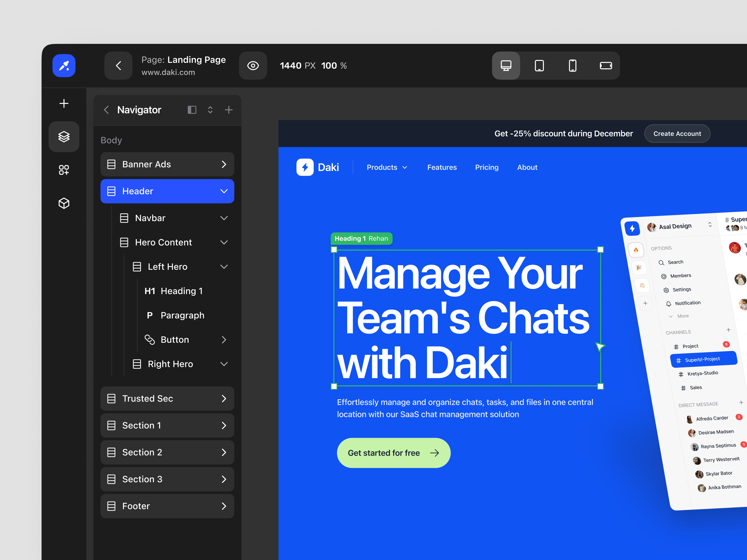Open the components grid icon in sidebar
The height and width of the screenshot is (560, 747).
coord(64,170)
